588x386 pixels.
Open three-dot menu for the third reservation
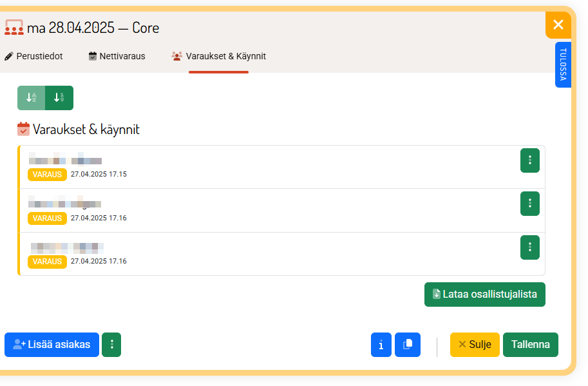[x=529, y=247]
